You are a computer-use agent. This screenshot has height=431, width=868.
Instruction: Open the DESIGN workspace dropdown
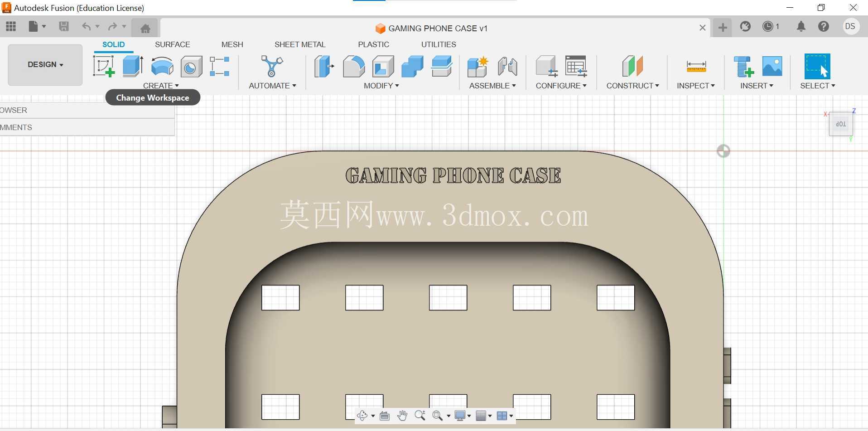(x=45, y=64)
